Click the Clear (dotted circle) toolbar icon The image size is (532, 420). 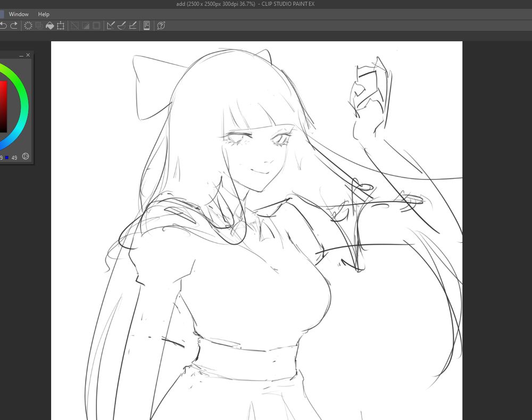tap(28, 26)
